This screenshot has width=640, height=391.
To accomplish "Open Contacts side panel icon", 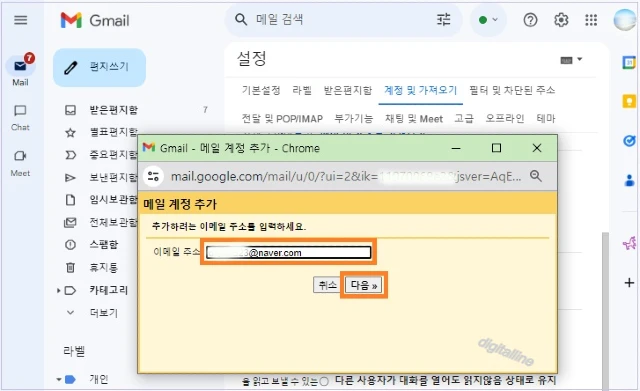I will 629,180.
